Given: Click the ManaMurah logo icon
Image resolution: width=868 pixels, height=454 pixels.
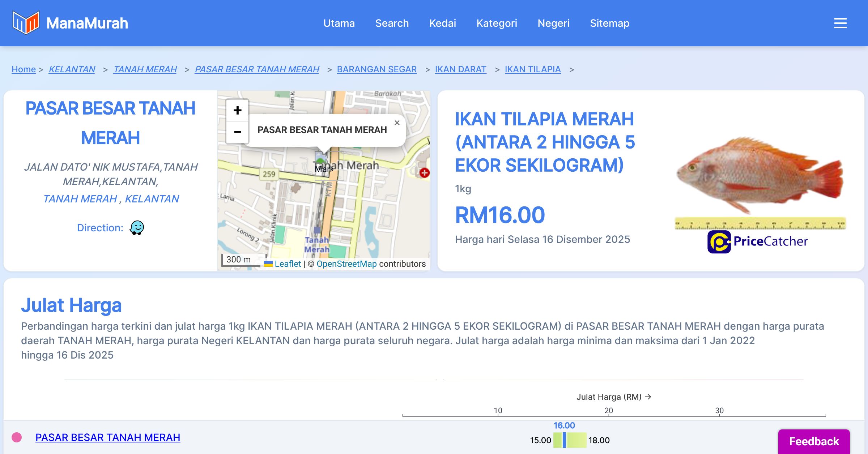Looking at the screenshot, I should tap(26, 23).
